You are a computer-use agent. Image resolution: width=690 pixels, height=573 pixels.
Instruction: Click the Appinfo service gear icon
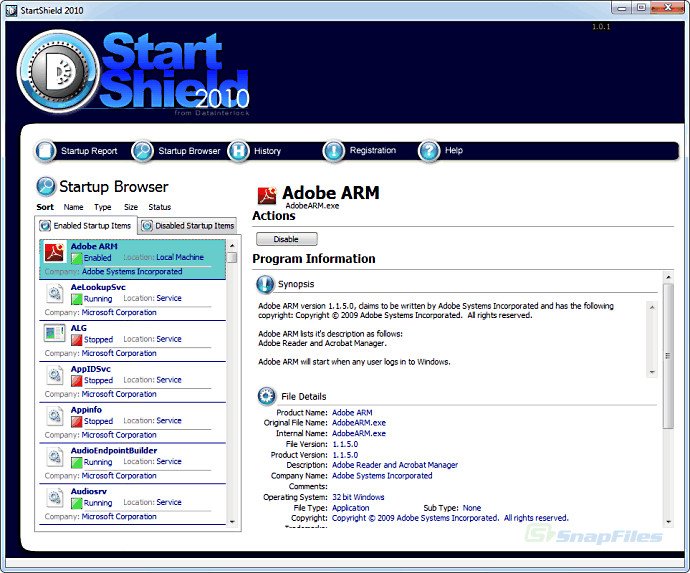(55, 416)
